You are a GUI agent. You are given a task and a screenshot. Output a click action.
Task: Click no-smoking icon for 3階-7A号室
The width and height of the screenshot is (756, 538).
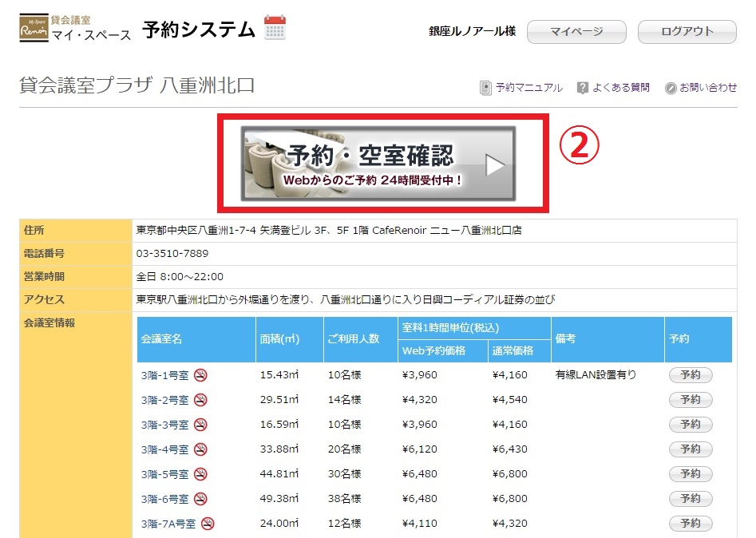pos(208,524)
